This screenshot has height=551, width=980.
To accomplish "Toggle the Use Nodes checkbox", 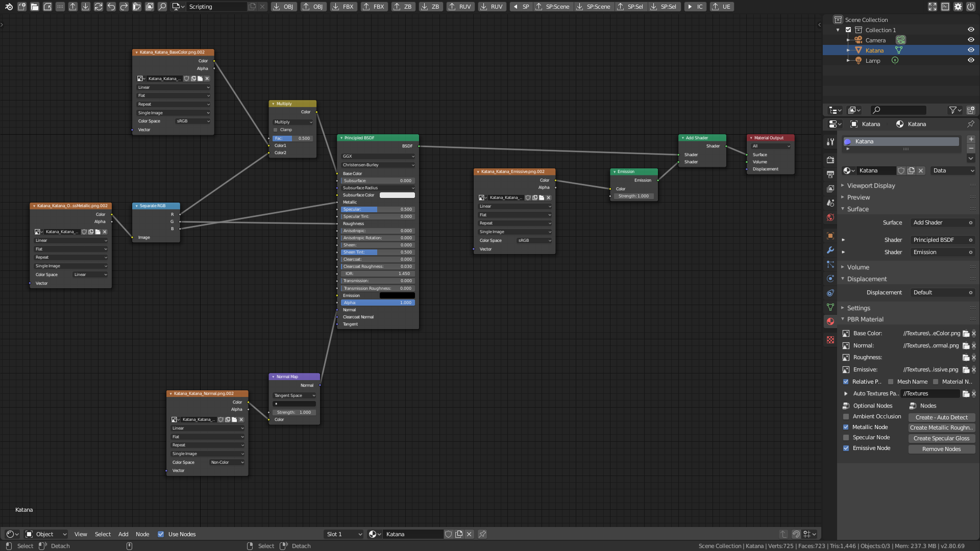I will [x=161, y=534].
